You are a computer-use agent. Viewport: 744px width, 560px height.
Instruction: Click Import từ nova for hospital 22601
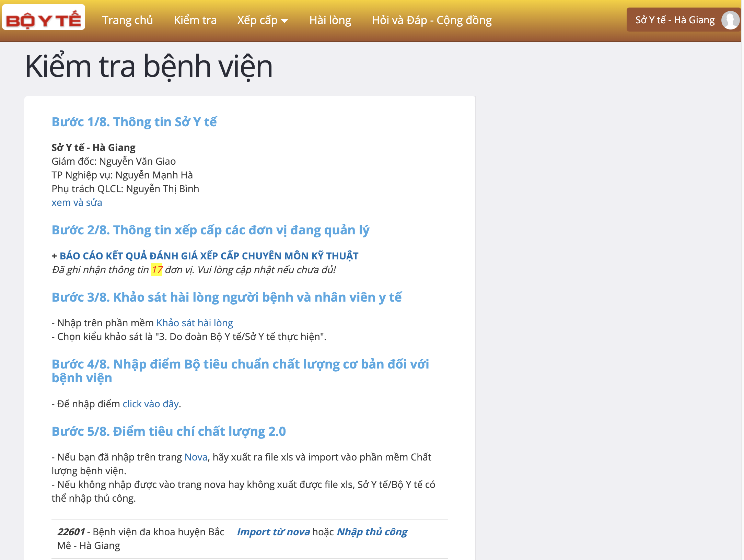point(273,532)
